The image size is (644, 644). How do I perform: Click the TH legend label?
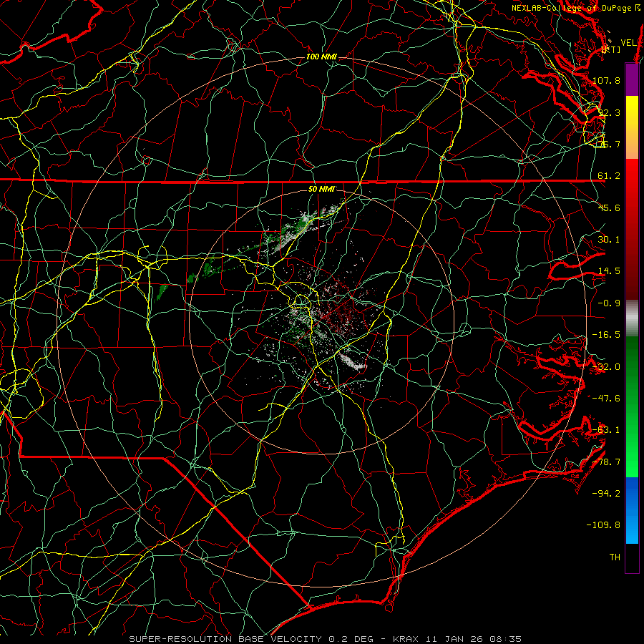click(x=615, y=557)
